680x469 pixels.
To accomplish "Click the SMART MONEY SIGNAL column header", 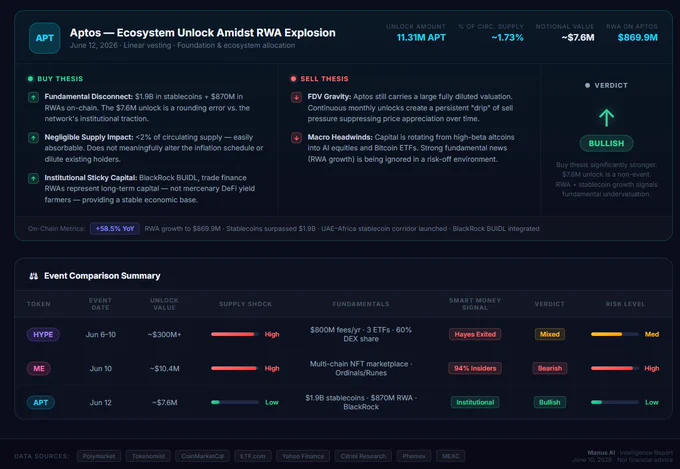I will tap(475, 304).
